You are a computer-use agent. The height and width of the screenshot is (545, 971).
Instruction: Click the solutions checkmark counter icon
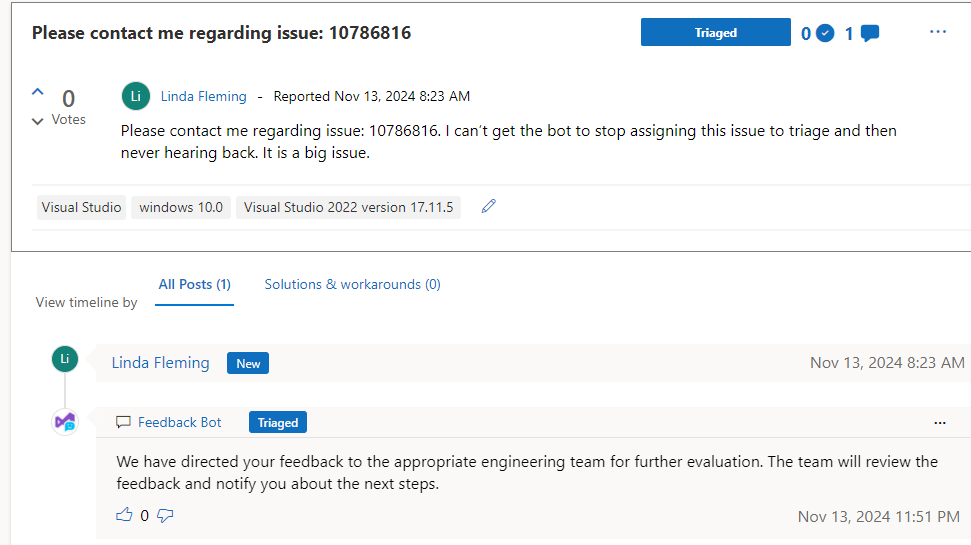point(825,33)
